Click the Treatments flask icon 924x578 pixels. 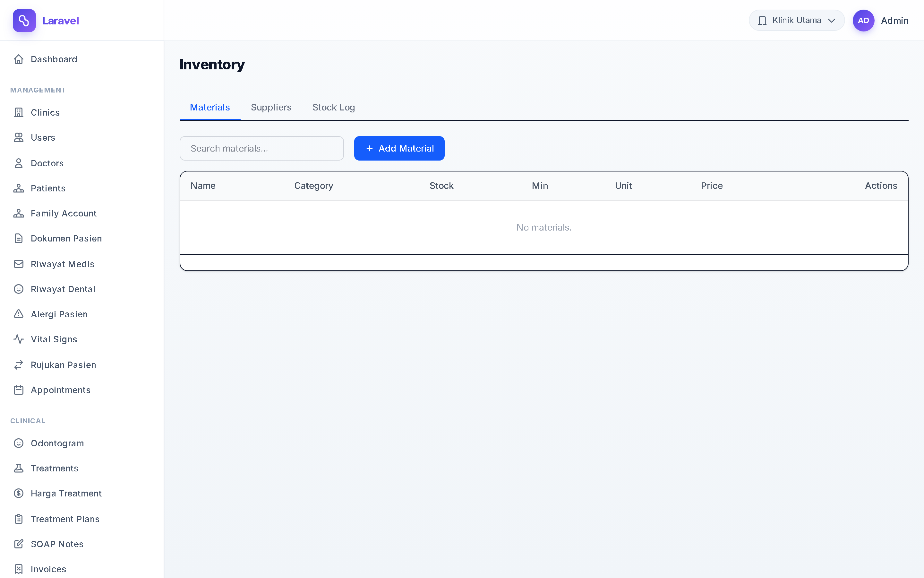pyautogui.click(x=18, y=468)
